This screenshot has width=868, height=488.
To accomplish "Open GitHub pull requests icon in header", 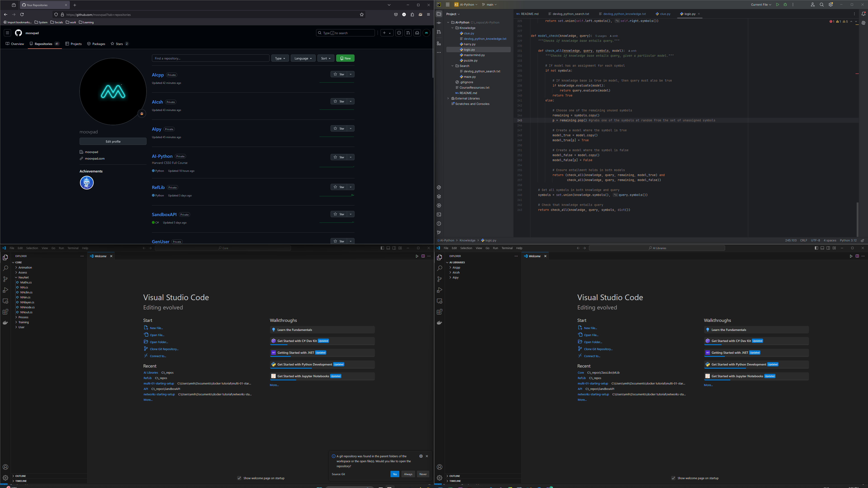I will click(408, 33).
